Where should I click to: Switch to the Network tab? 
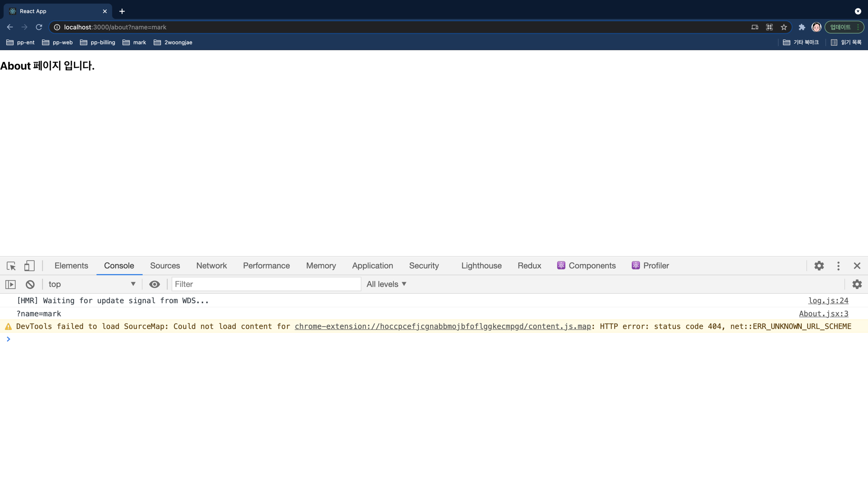[x=211, y=266]
